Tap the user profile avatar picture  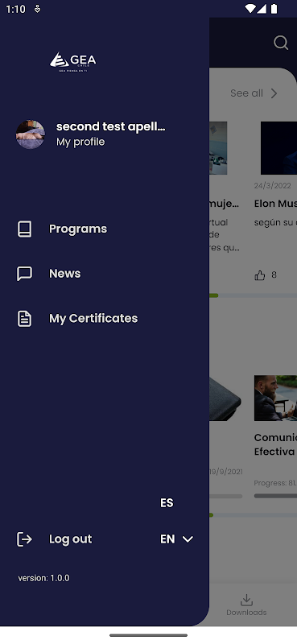31,134
